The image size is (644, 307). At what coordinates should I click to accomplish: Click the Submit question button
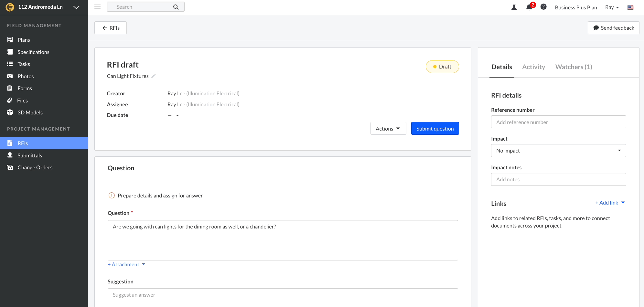coord(435,128)
